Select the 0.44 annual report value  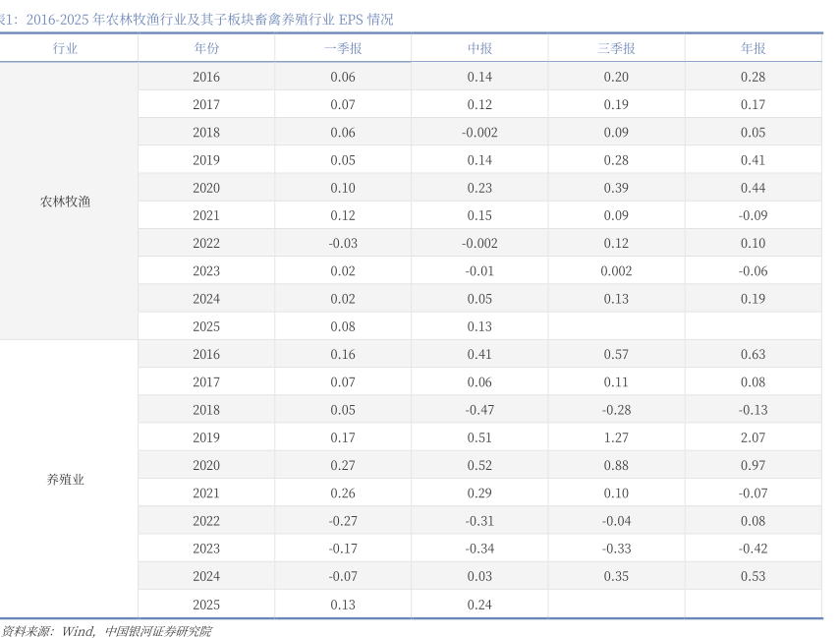pyautogui.click(x=754, y=188)
